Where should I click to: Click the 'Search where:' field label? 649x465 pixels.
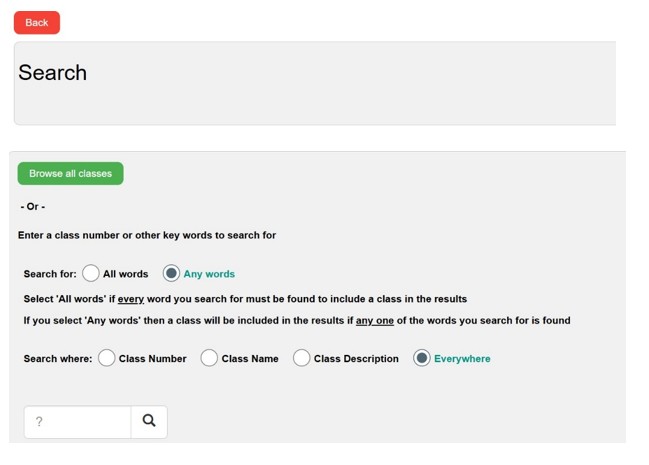(x=58, y=359)
